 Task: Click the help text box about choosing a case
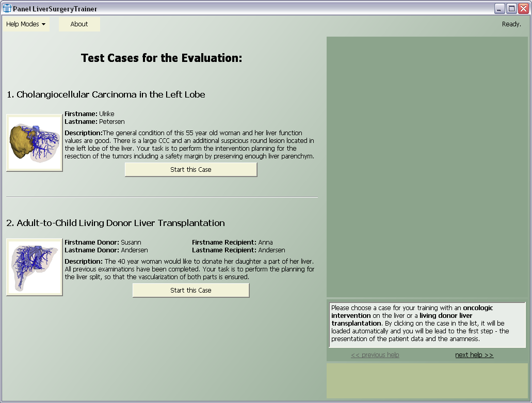pos(427,324)
